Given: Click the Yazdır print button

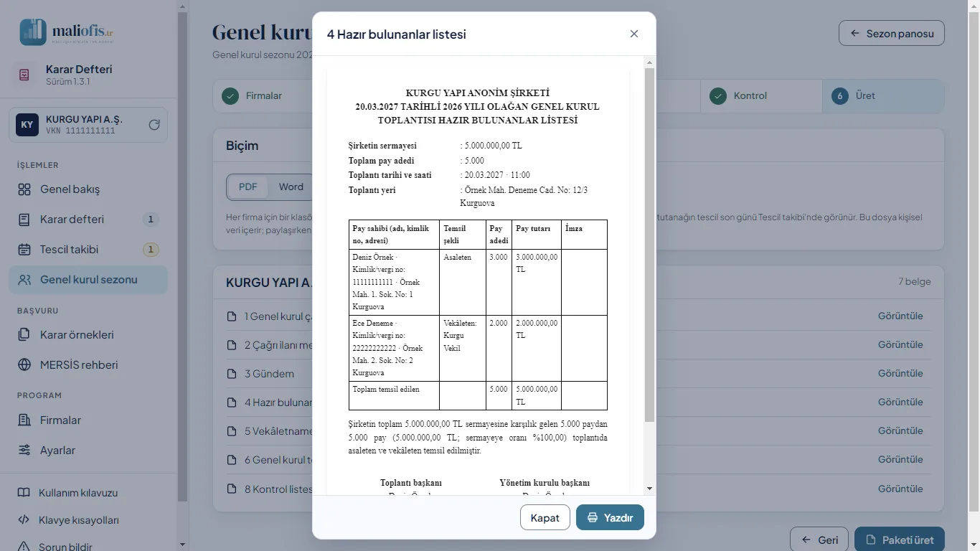Looking at the screenshot, I should [x=610, y=517].
